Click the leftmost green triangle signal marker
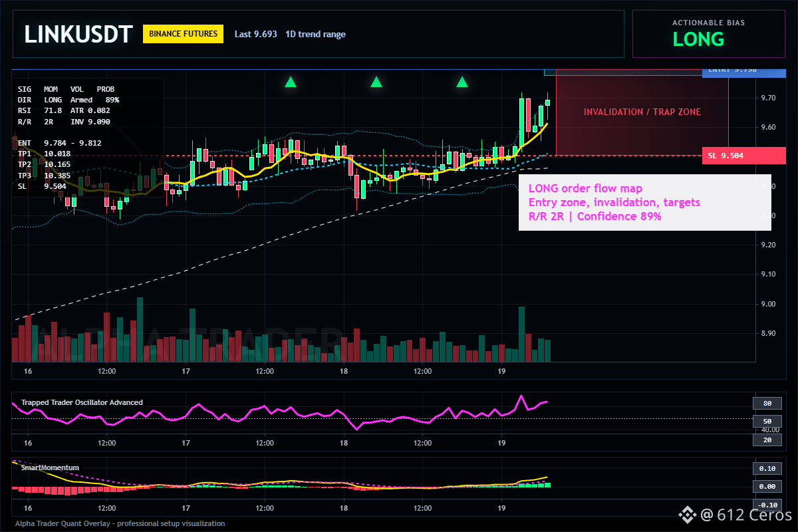The image size is (798, 532). click(x=290, y=82)
